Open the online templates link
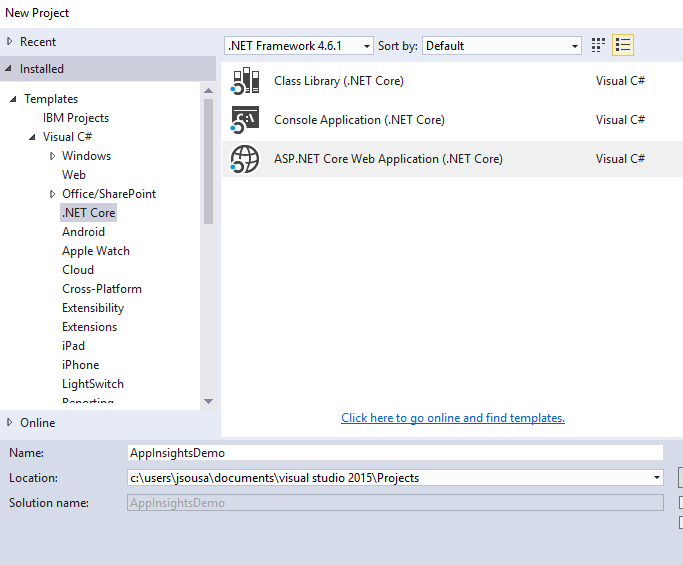This screenshot has width=683, height=565. [x=453, y=418]
